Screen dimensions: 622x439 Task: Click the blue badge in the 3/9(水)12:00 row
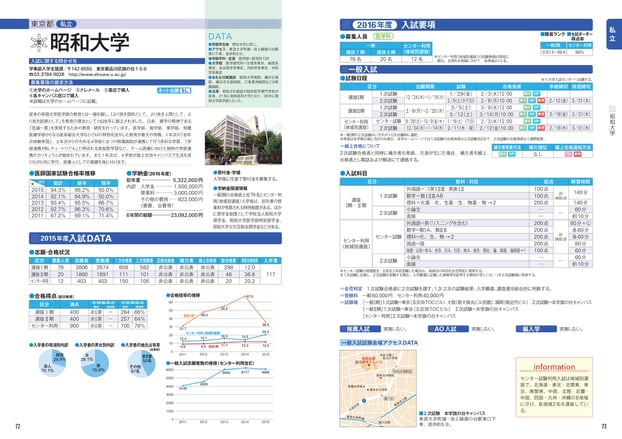[x=536, y=107]
